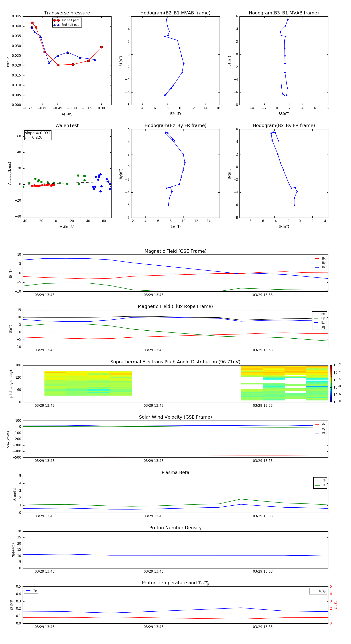Select the 'Hodogram(Bz_By FR frame)' title
The width and height of the screenshot is (351, 644).
(x=175, y=125)
